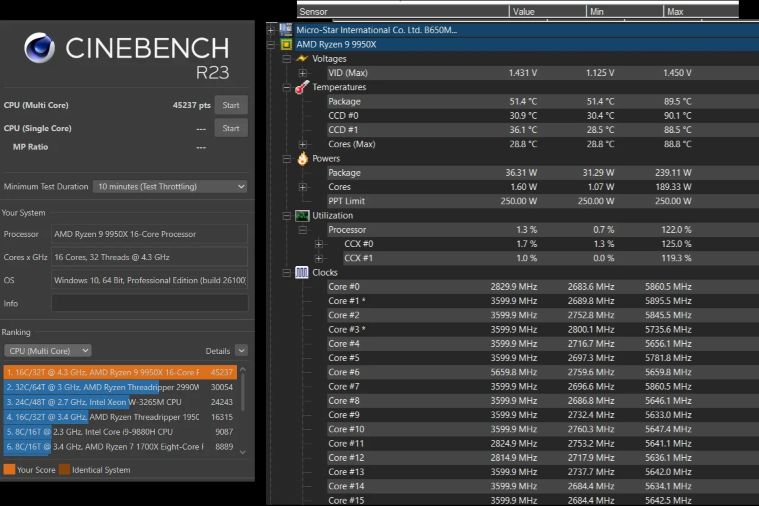
Task: Open the CPU (Multi Core) ranking dropdown
Action: pyautogui.click(x=48, y=351)
